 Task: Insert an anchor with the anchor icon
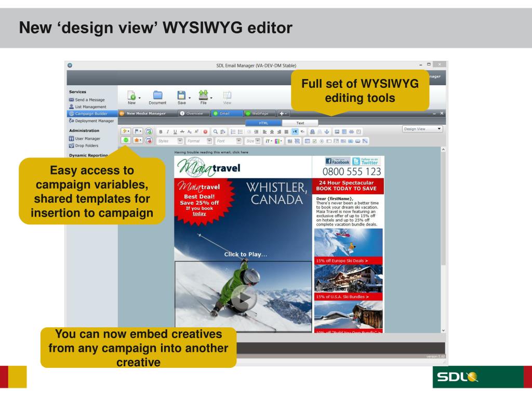pos(327,131)
